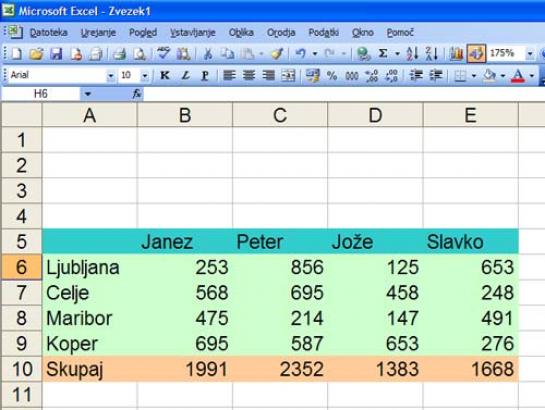Open the Datoteka menu
The width and height of the screenshot is (545, 410).
(x=48, y=33)
